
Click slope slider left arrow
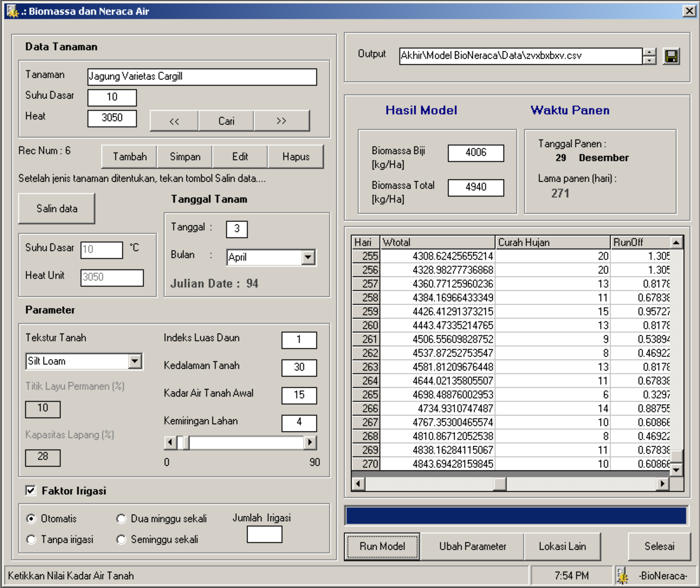[170, 443]
